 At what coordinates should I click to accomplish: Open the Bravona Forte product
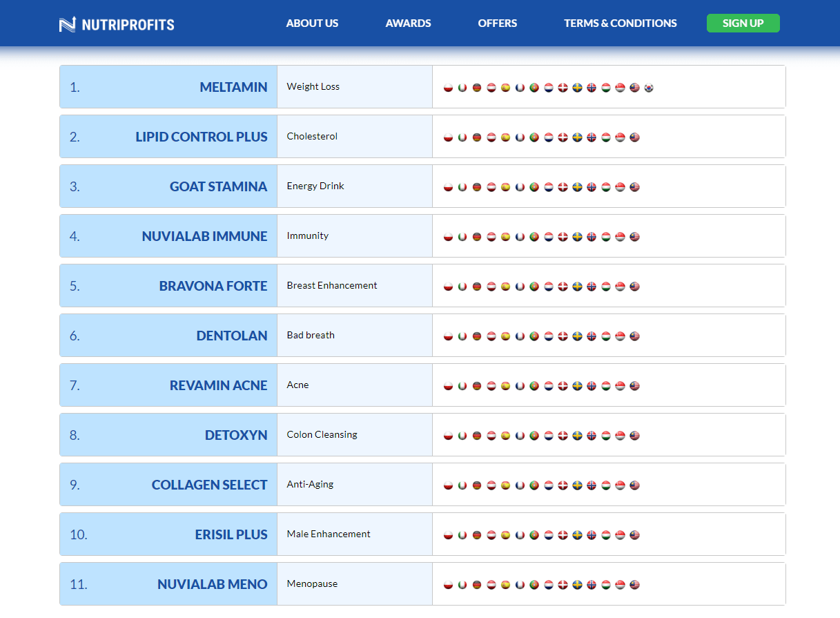click(x=213, y=286)
